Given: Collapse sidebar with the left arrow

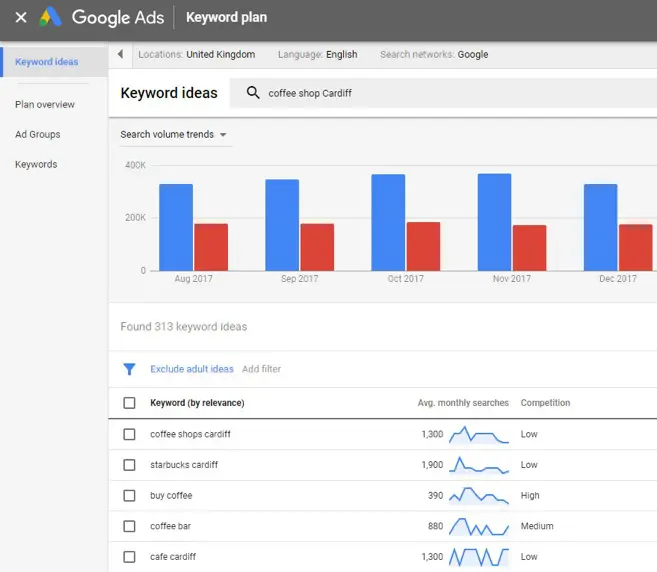Looking at the screenshot, I should [120, 54].
